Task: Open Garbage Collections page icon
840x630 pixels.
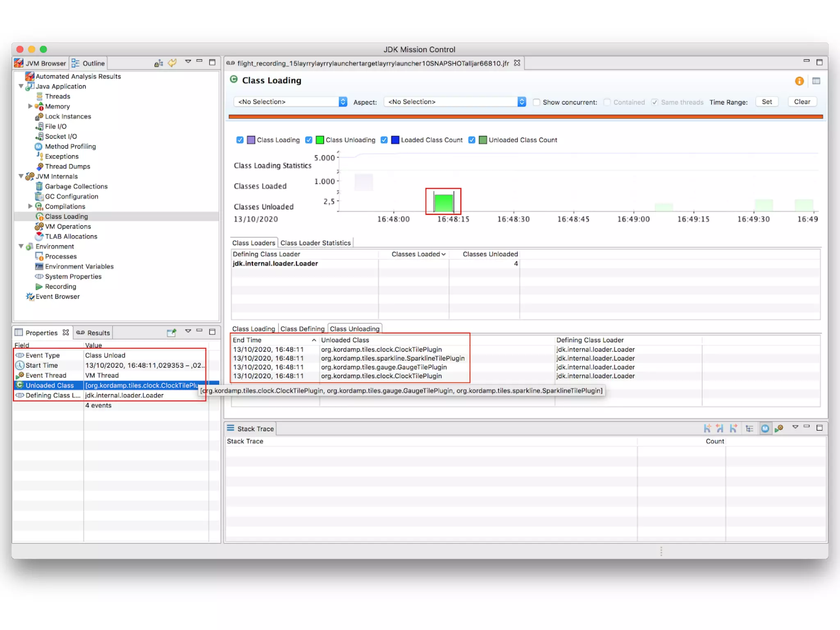Action: [39, 187]
